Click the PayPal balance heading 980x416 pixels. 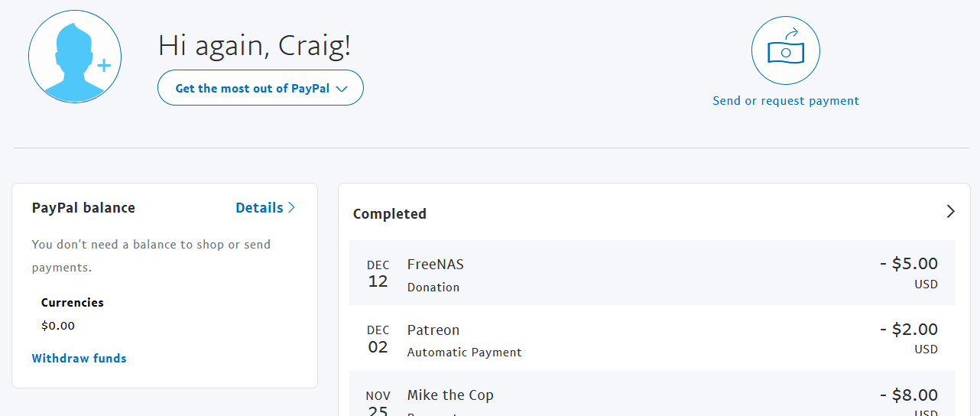(x=83, y=208)
